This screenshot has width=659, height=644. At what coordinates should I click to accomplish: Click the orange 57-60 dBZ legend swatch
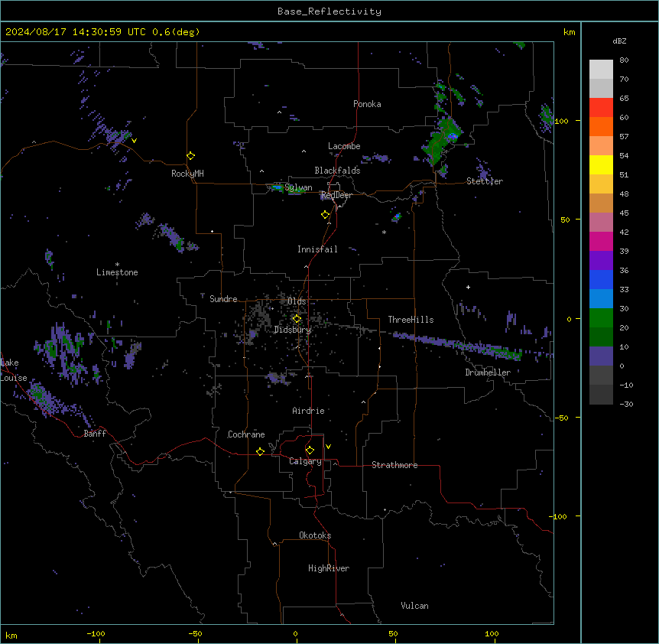pyautogui.click(x=601, y=126)
